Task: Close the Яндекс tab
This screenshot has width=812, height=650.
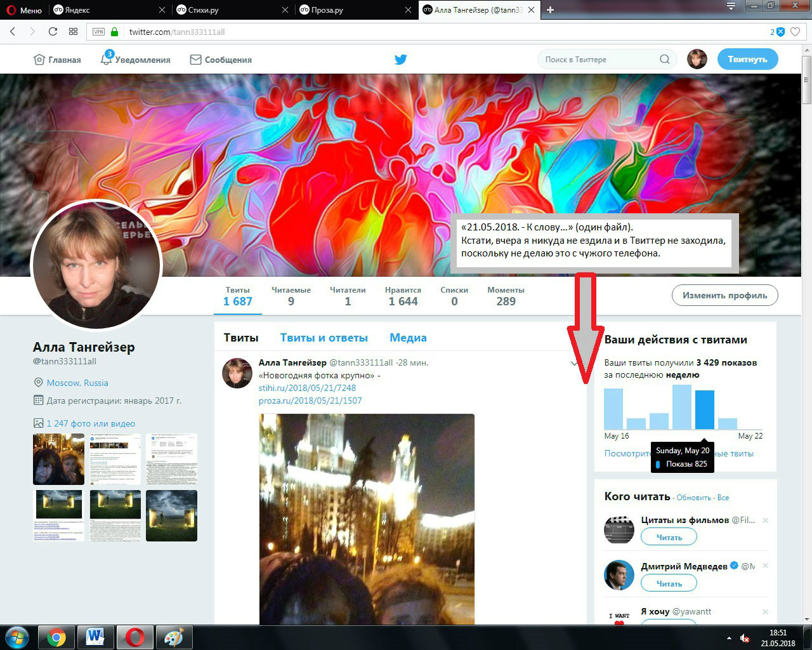Action: coord(162,10)
